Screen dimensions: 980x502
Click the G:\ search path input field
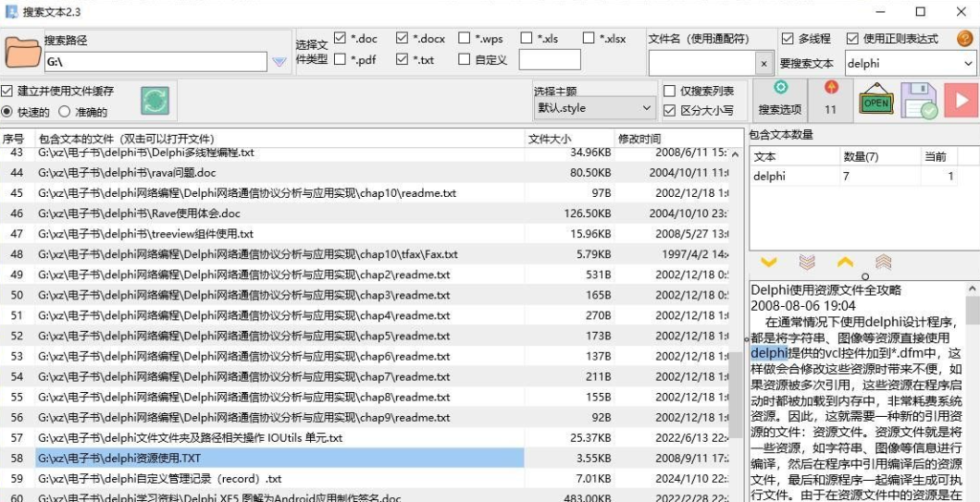156,62
